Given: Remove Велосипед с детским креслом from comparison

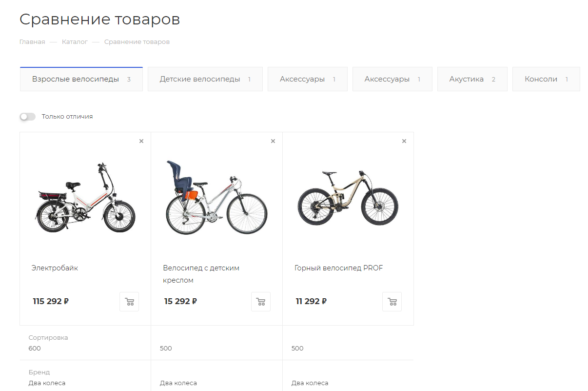Looking at the screenshot, I should (273, 141).
